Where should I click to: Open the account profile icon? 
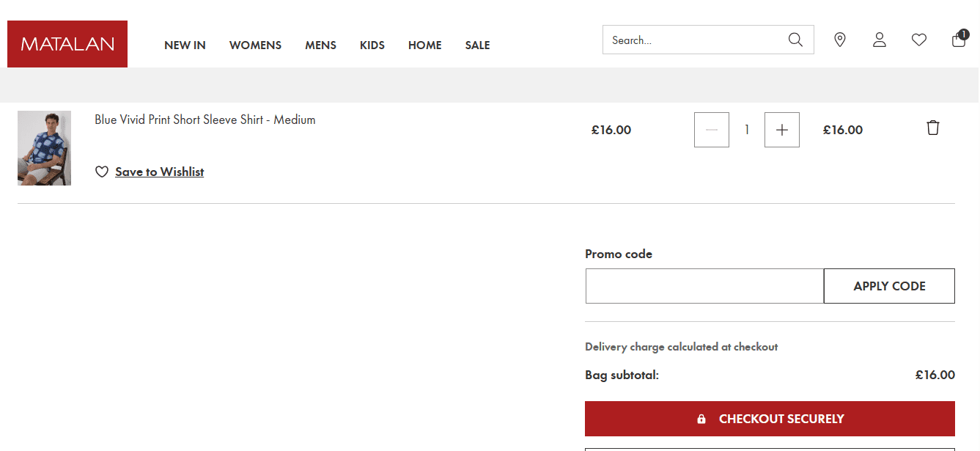click(x=880, y=40)
